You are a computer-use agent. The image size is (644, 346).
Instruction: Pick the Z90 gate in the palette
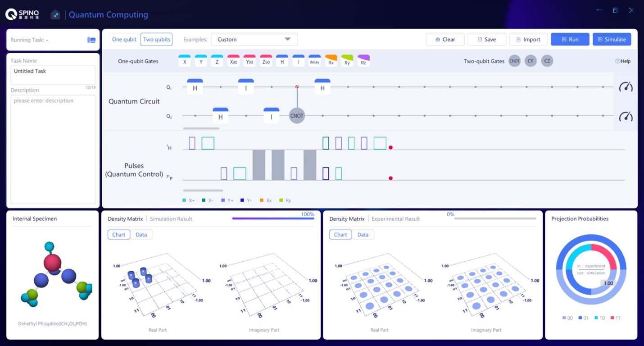pyautogui.click(x=266, y=61)
